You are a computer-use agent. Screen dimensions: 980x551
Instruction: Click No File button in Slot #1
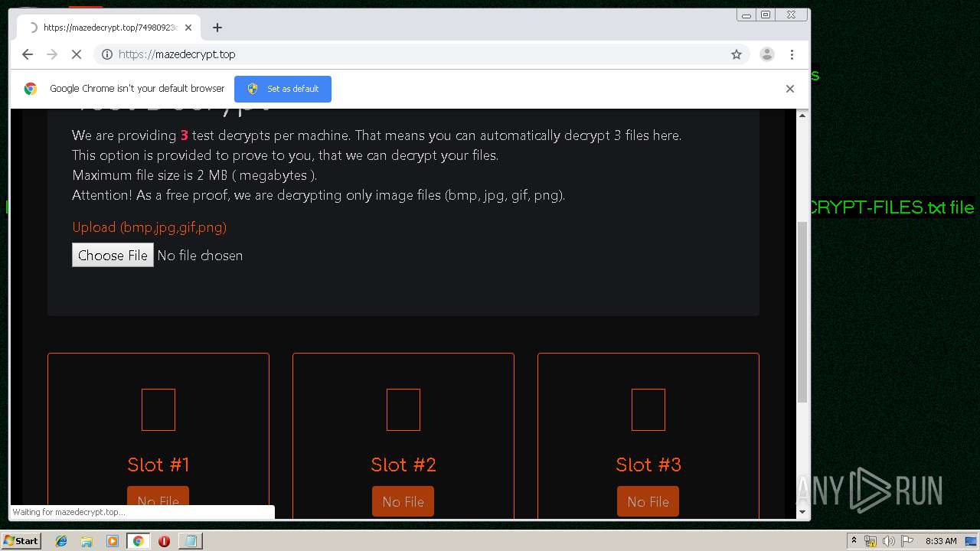(158, 501)
